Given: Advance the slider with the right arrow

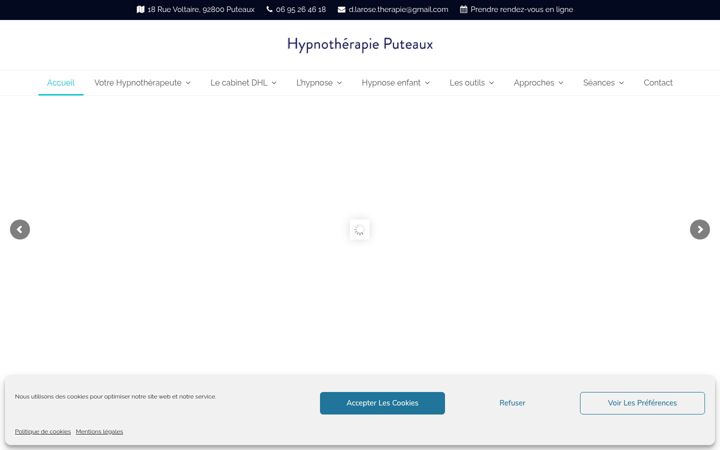Looking at the screenshot, I should click(x=700, y=230).
